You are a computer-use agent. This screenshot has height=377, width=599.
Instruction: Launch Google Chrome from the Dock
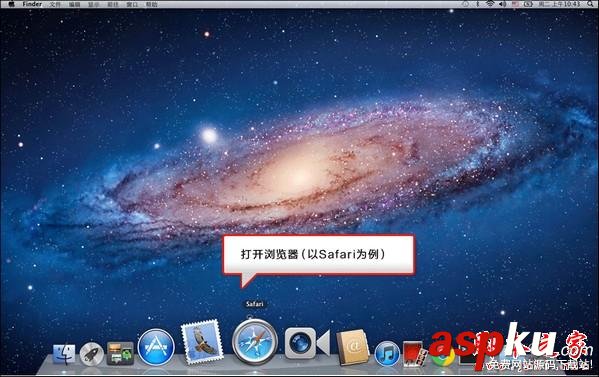(x=443, y=355)
